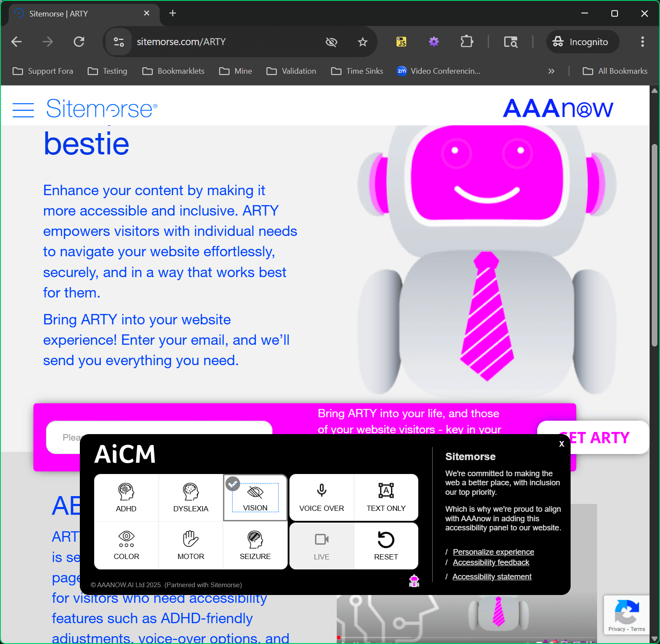Open a new browser tab
660x644 pixels.
pos(173,13)
